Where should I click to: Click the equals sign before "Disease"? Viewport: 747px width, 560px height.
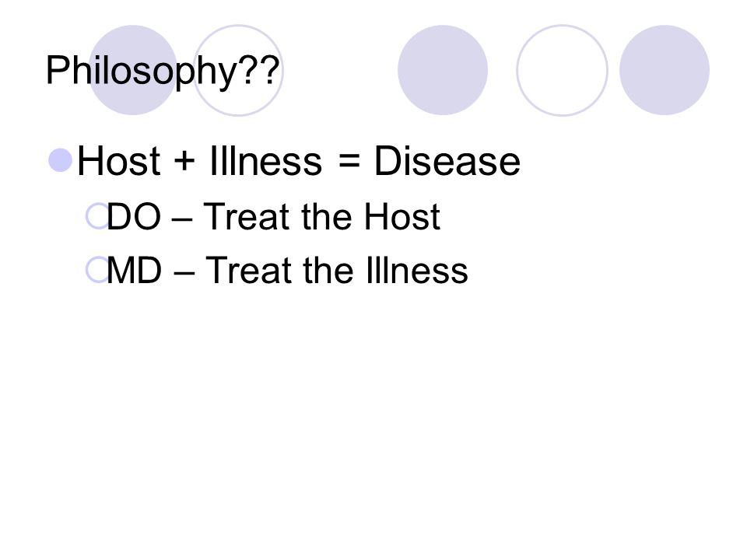349,161
